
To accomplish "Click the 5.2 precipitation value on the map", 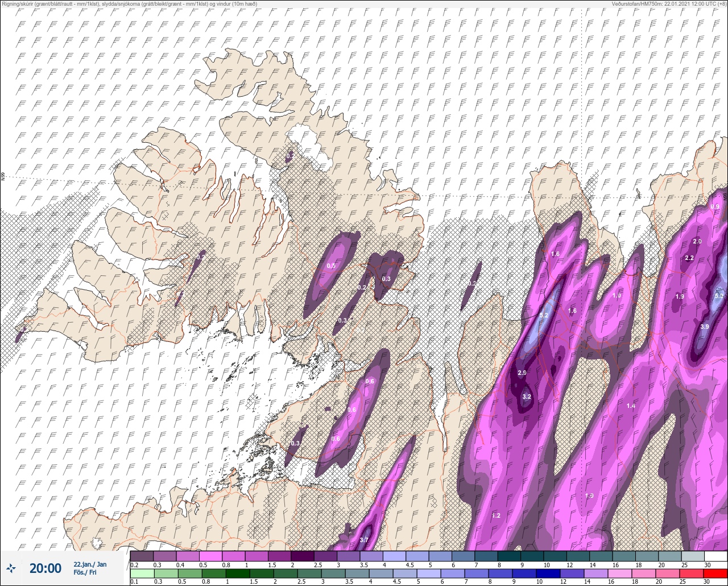I will [x=544, y=315].
